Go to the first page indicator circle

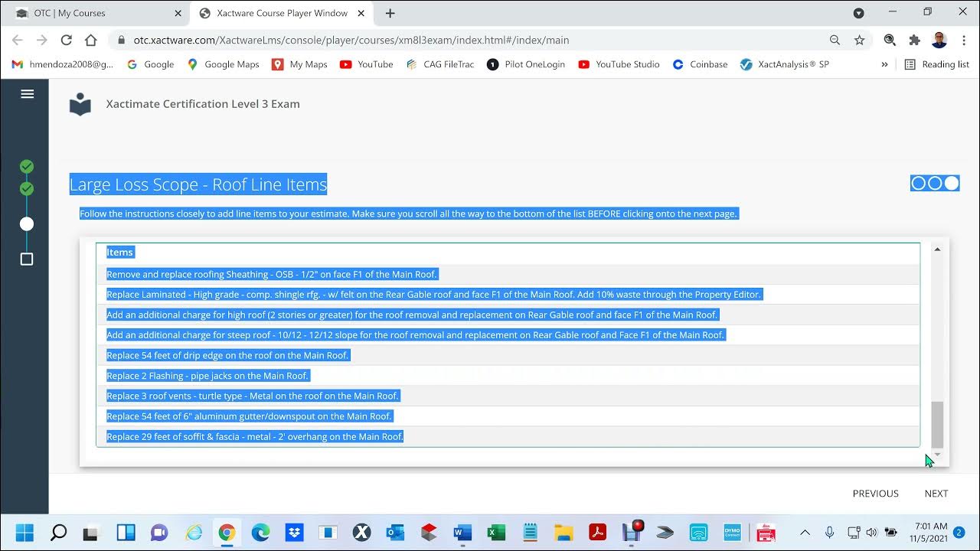[918, 183]
